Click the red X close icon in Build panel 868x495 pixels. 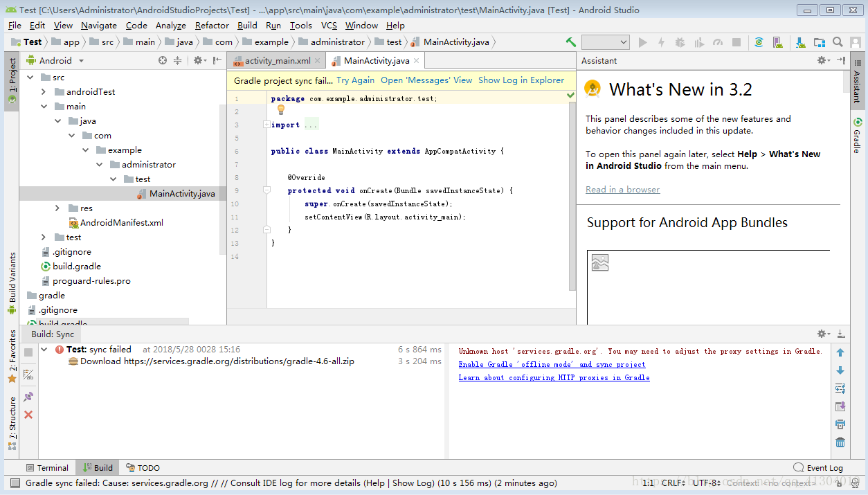[x=28, y=415]
